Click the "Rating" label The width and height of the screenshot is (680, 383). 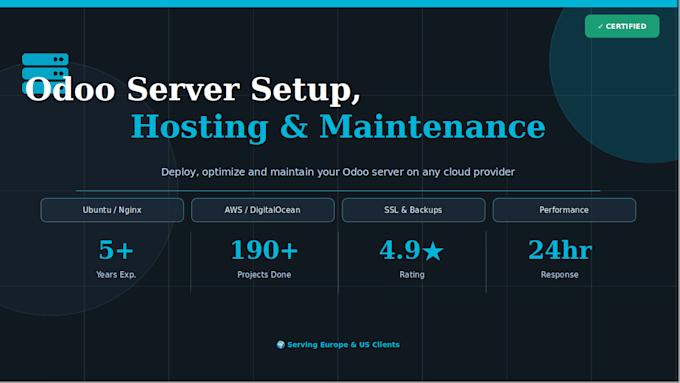pos(412,275)
